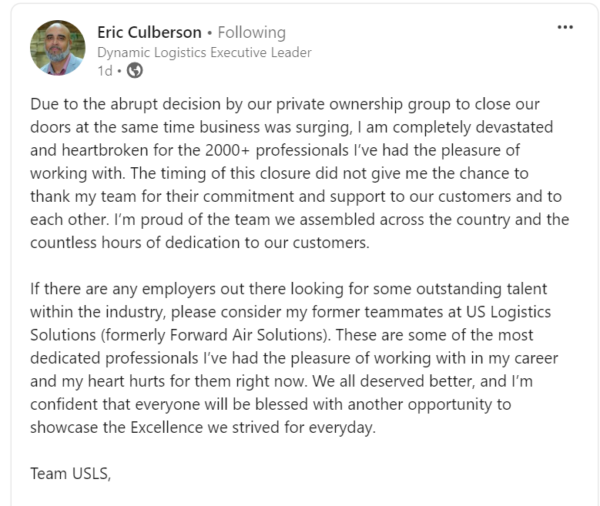Click the 'Team USLS,' sign-off line

click(x=70, y=474)
